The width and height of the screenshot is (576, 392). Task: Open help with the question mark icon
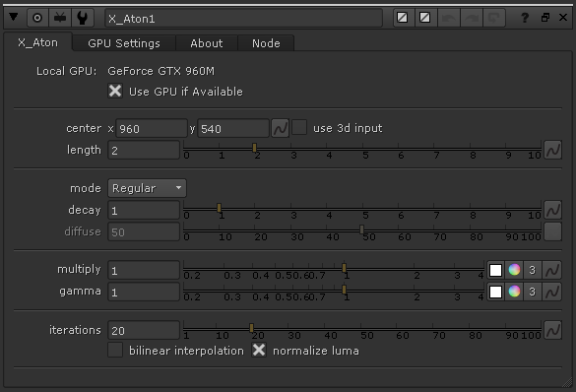[525, 18]
